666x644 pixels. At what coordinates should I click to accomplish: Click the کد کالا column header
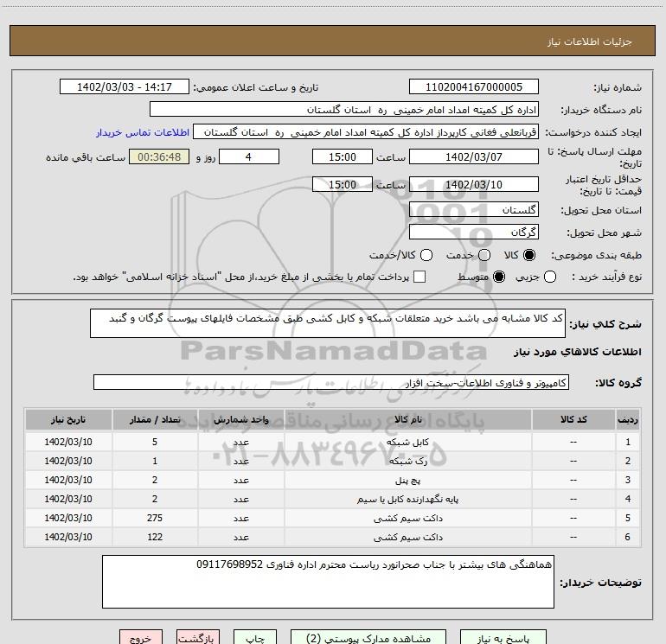[x=573, y=419]
